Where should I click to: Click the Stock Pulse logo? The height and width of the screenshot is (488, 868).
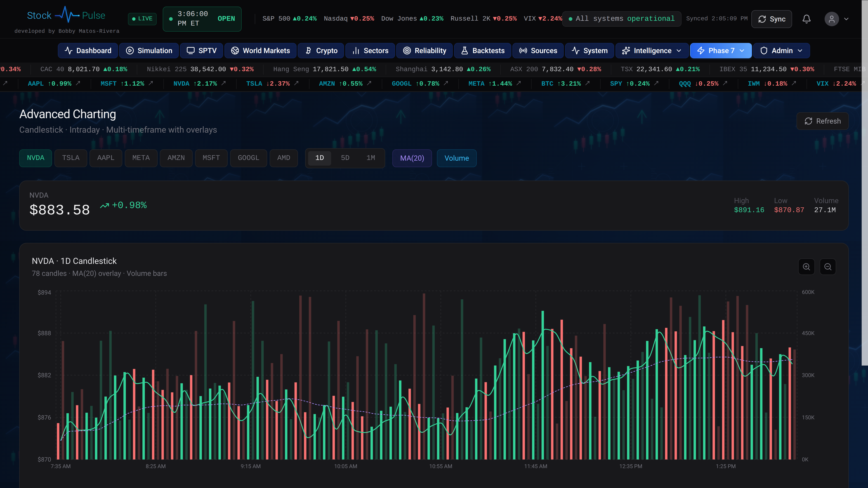(66, 15)
